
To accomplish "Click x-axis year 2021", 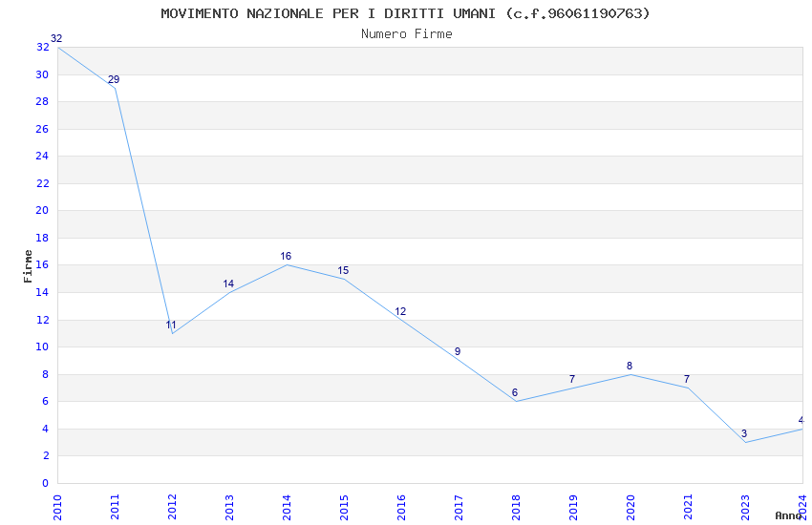I will [x=688, y=507].
